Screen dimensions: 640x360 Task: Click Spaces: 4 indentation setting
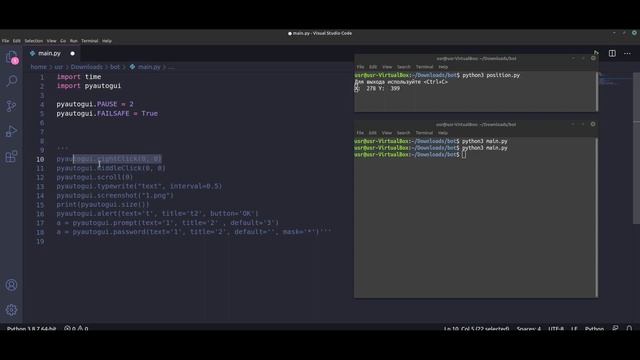coord(529,329)
